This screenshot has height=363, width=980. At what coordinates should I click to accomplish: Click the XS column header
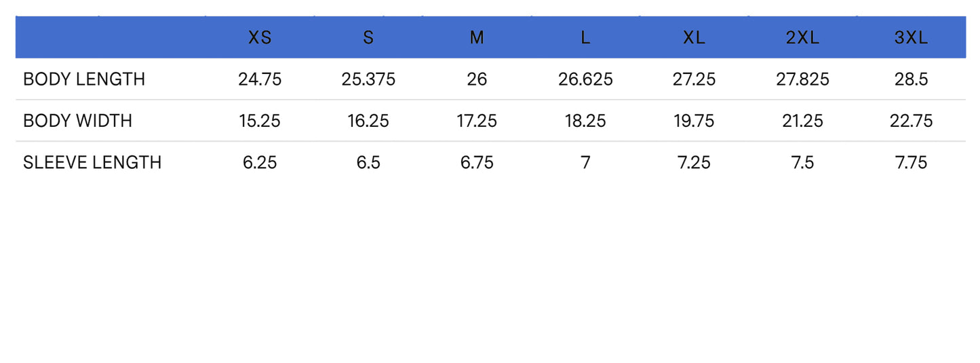[x=260, y=38]
